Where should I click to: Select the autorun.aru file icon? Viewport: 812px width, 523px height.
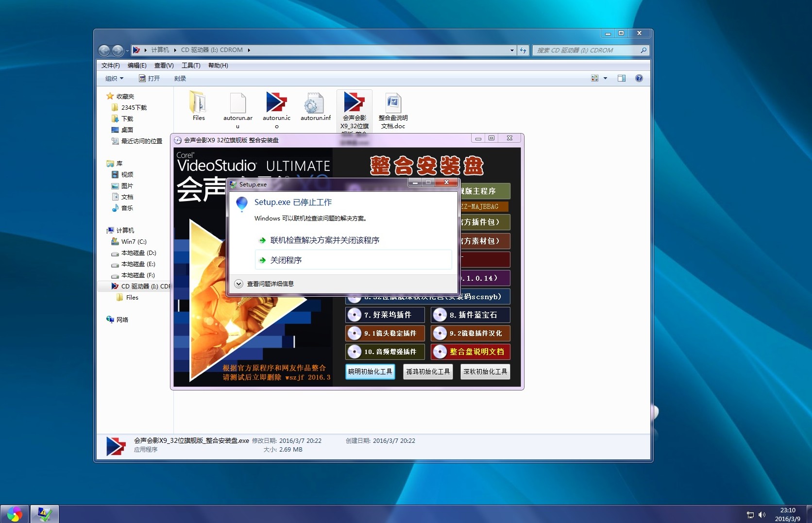point(237,102)
